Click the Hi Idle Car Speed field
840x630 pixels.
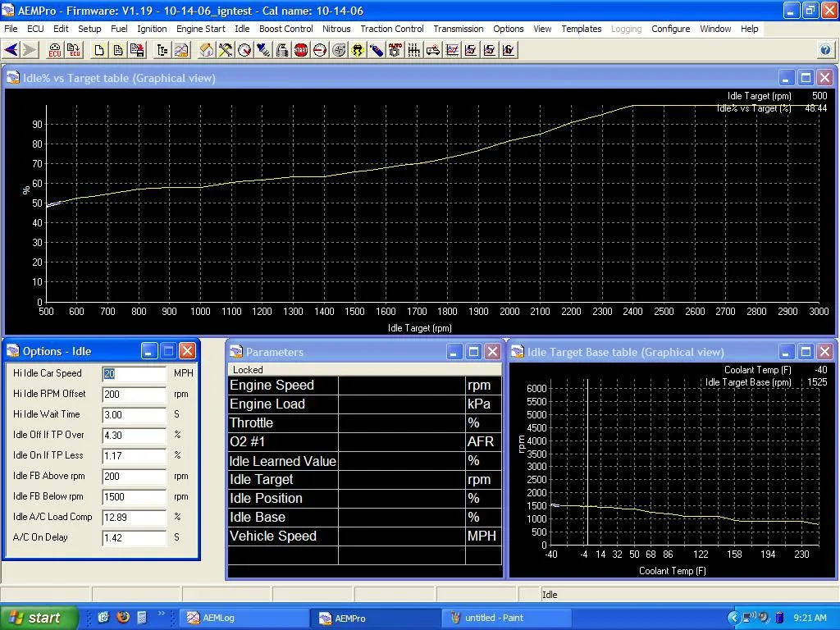(x=135, y=373)
